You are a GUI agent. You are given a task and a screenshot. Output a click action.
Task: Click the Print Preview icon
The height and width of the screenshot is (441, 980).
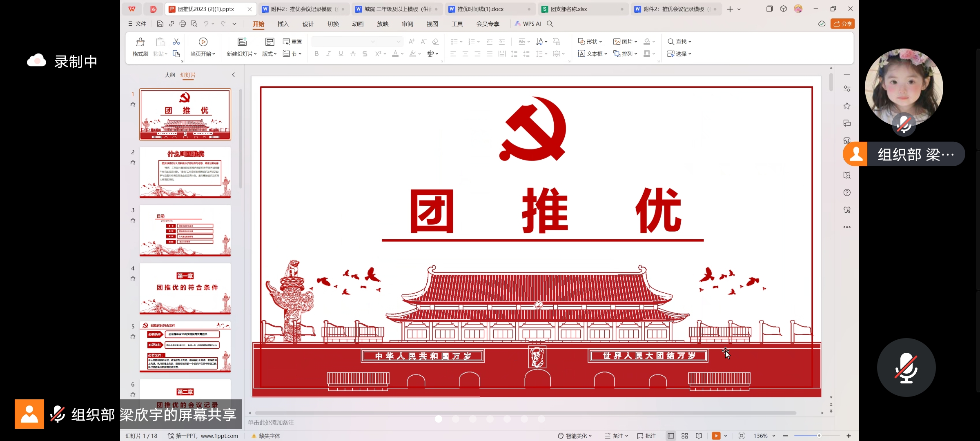coord(194,24)
